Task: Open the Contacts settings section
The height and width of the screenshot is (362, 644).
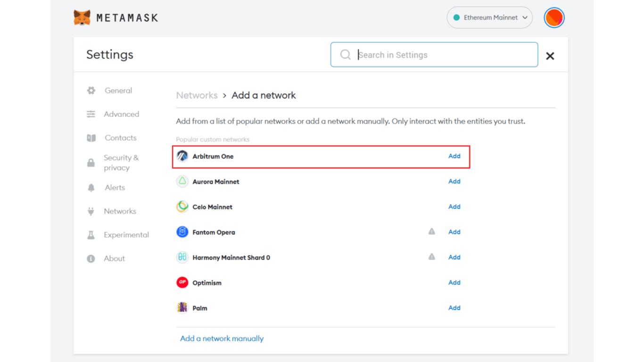Action: click(120, 137)
